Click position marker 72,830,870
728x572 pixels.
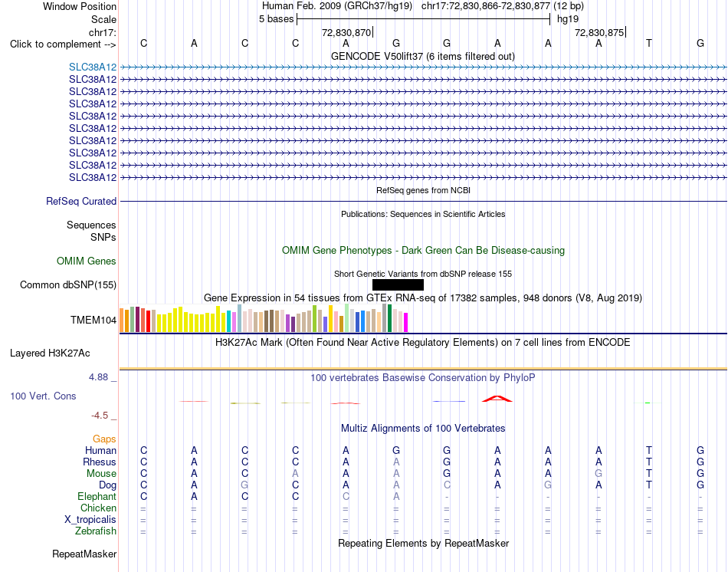click(346, 32)
